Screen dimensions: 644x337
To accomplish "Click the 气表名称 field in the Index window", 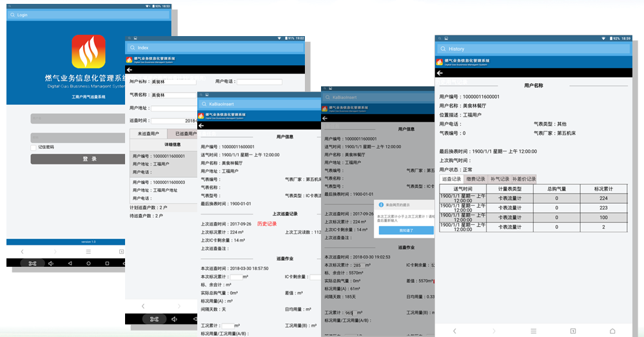I will tap(174, 95).
